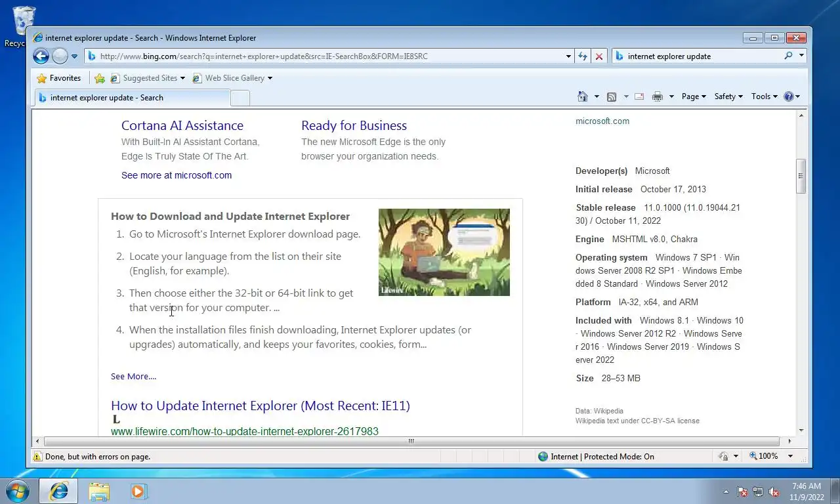
Task: Click the warning icon in status bar
Action: pos(38,457)
